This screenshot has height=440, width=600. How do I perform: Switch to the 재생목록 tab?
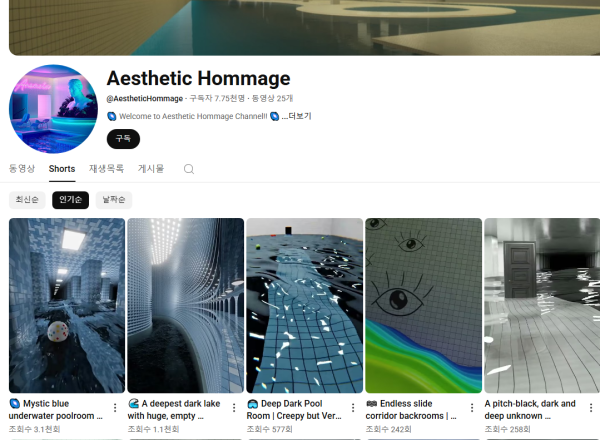tap(106, 169)
